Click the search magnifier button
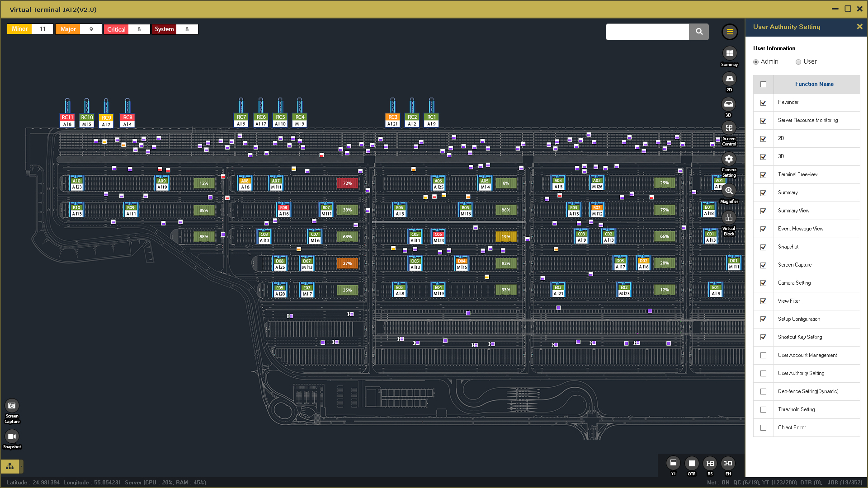This screenshot has width=868, height=488. click(699, 32)
